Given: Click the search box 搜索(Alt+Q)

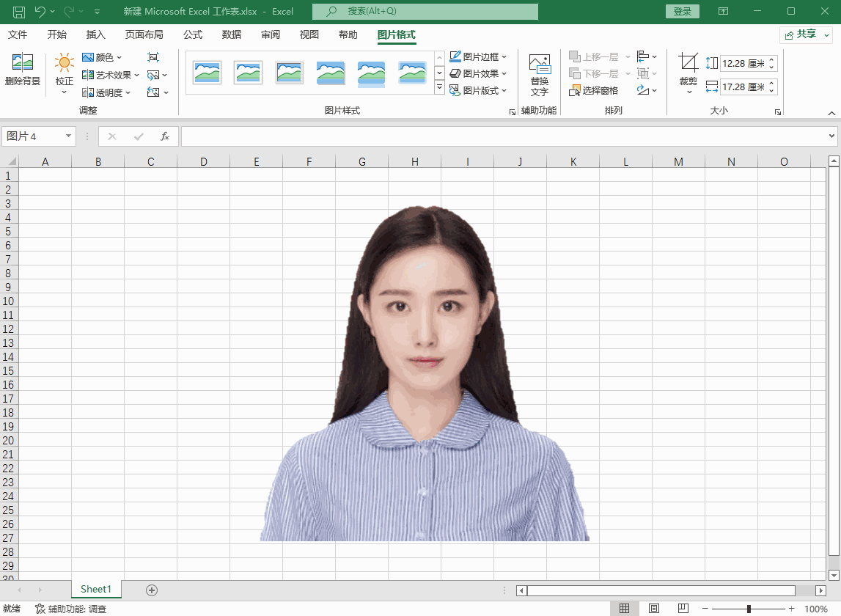Looking at the screenshot, I should click(425, 11).
